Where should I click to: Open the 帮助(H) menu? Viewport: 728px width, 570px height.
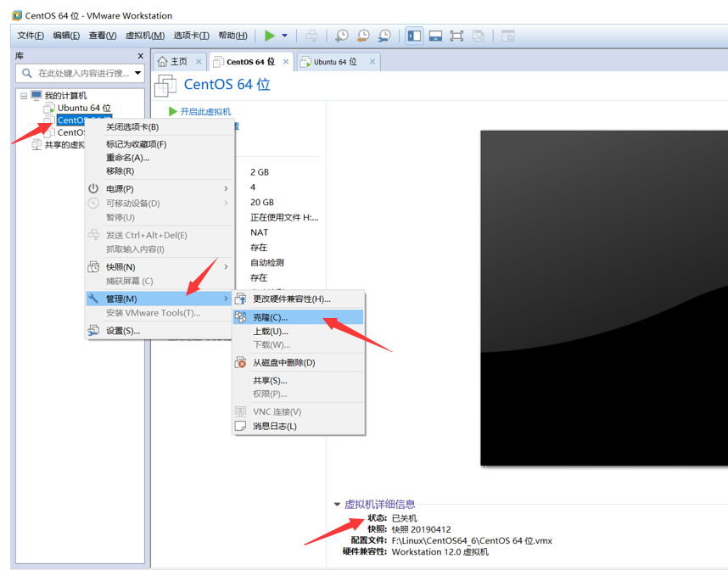[233, 36]
